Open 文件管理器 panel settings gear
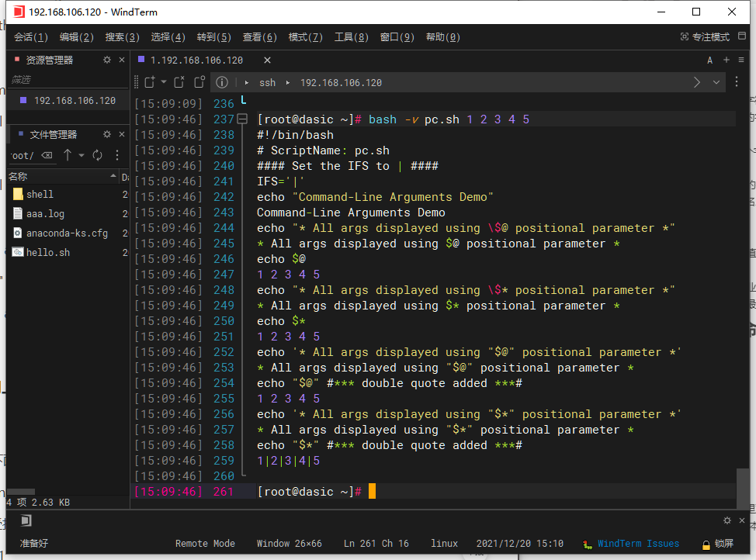This screenshot has width=756, height=560. click(107, 134)
